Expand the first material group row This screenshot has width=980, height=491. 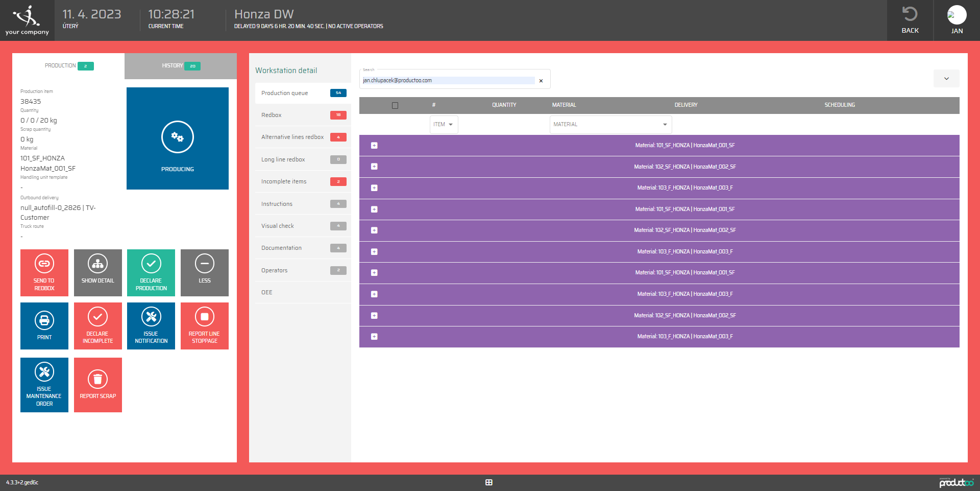coord(374,146)
